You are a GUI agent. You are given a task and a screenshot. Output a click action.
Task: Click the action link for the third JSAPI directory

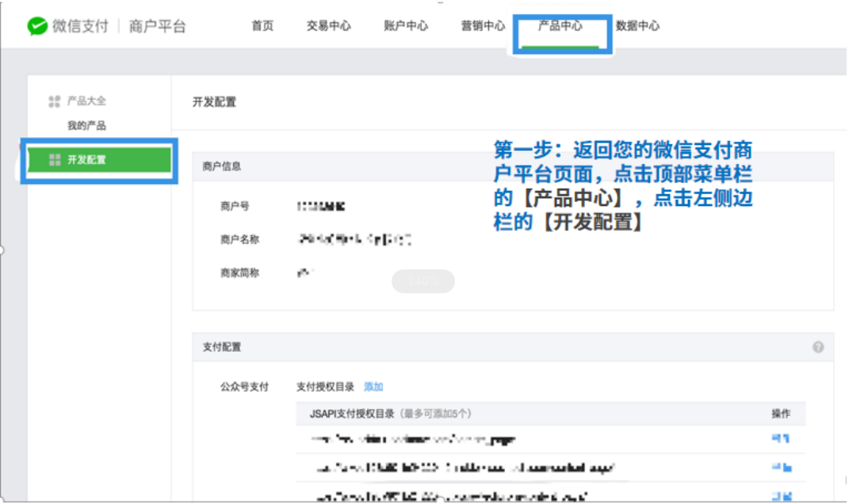782,495
